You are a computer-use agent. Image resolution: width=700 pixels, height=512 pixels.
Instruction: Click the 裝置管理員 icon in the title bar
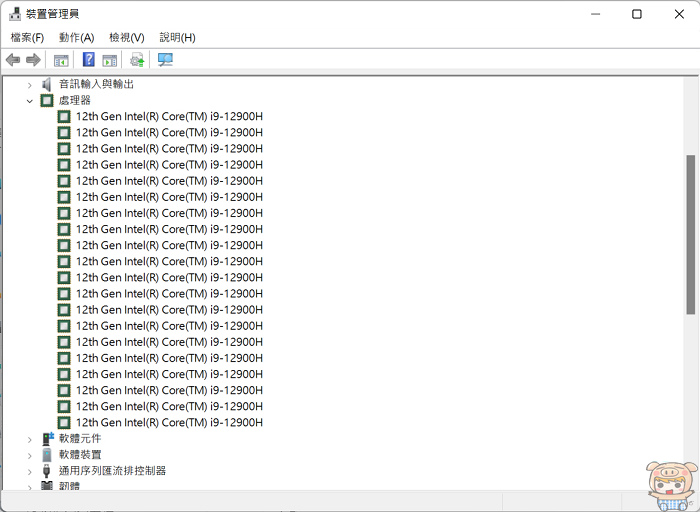(x=15, y=14)
